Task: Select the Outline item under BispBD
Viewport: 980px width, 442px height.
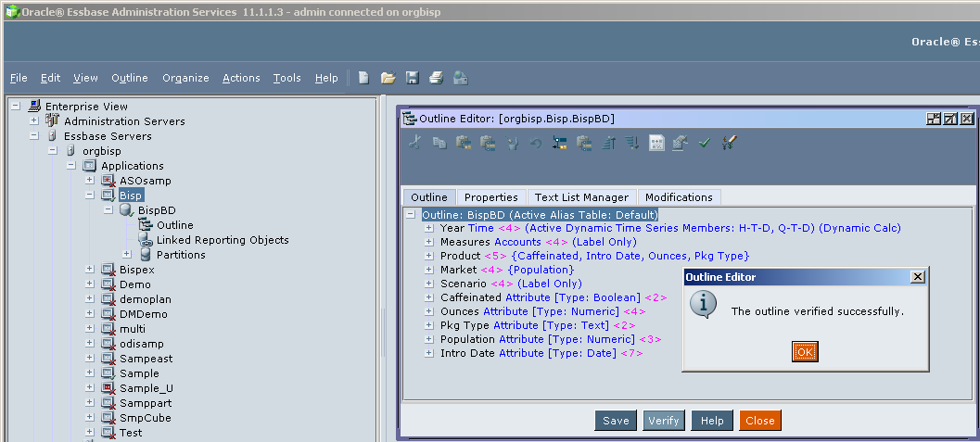Action: [x=175, y=225]
